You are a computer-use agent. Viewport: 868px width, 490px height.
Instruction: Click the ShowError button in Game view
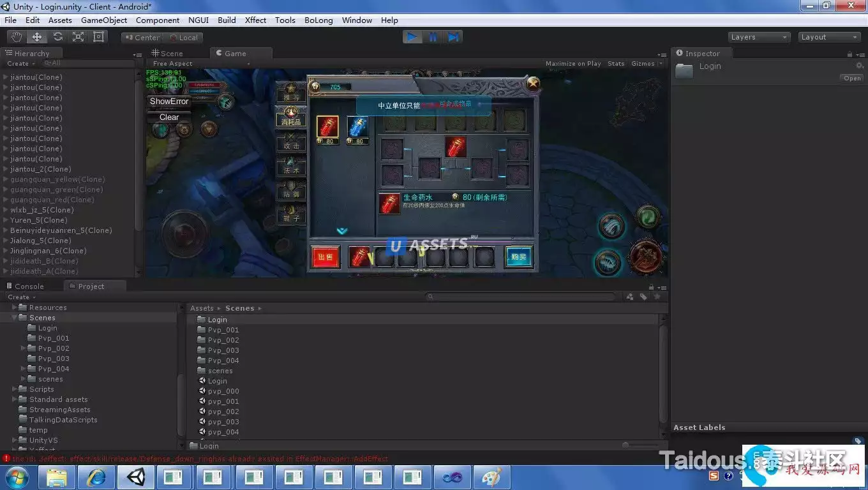(169, 101)
